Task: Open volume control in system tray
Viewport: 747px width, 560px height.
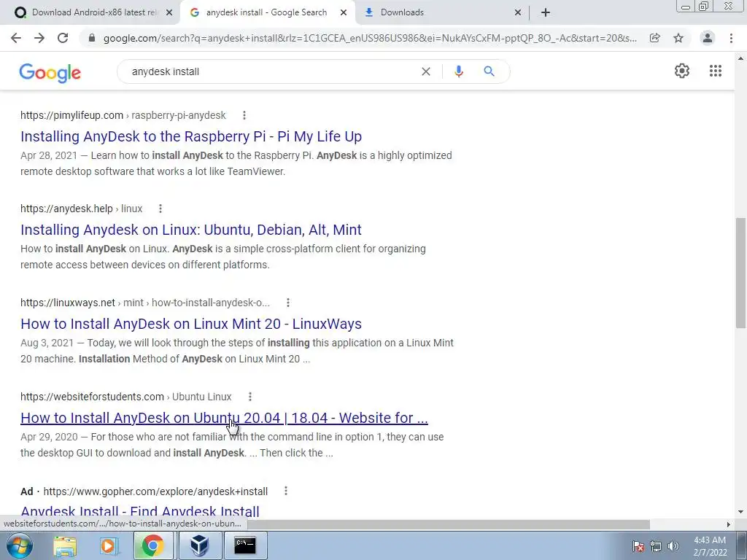Action: tap(673, 546)
